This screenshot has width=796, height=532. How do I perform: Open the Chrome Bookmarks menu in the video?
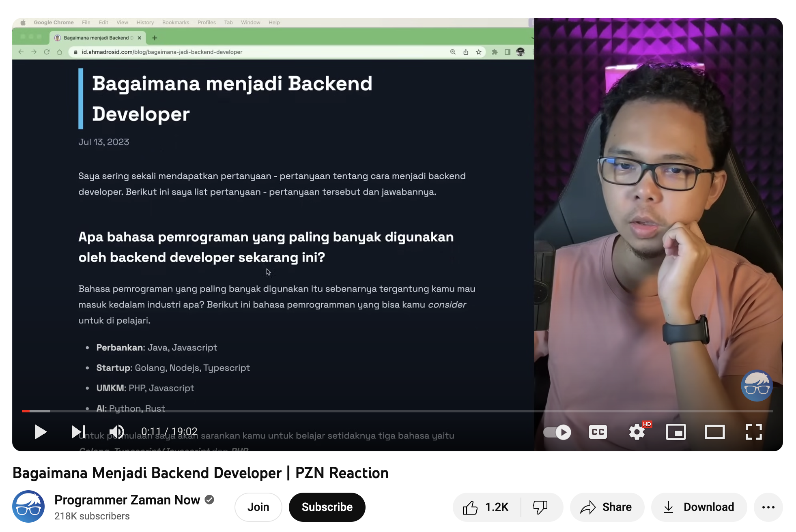pyautogui.click(x=176, y=22)
